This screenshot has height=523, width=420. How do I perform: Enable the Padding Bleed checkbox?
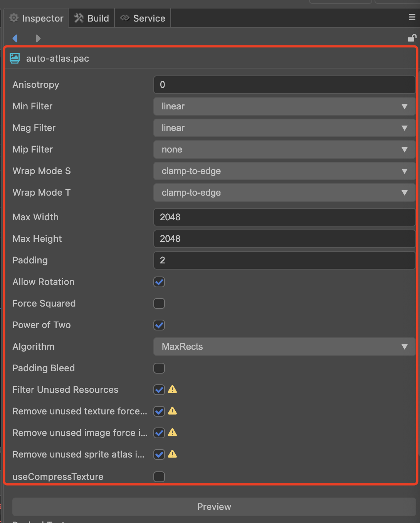click(x=159, y=368)
